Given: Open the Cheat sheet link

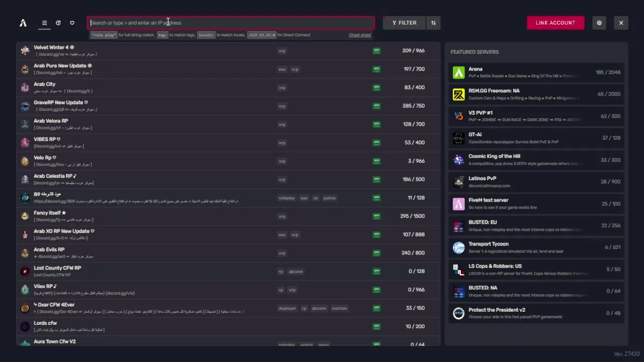Looking at the screenshot, I should click(x=360, y=35).
